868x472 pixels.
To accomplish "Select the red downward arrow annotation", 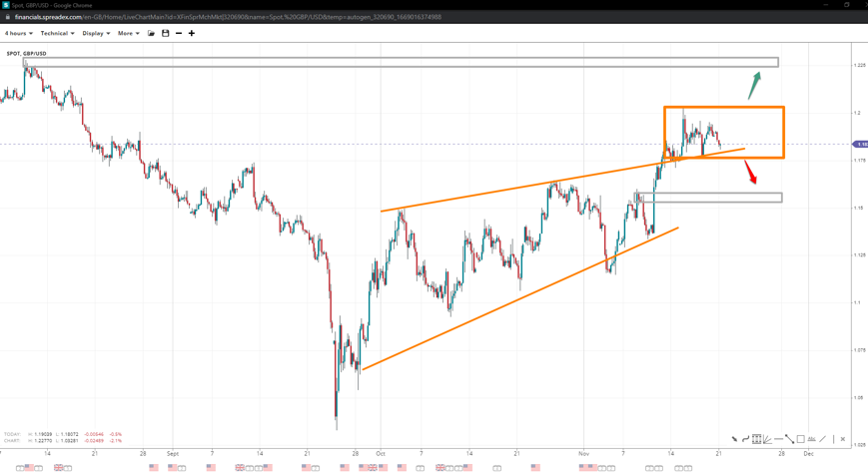I will [x=750, y=174].
